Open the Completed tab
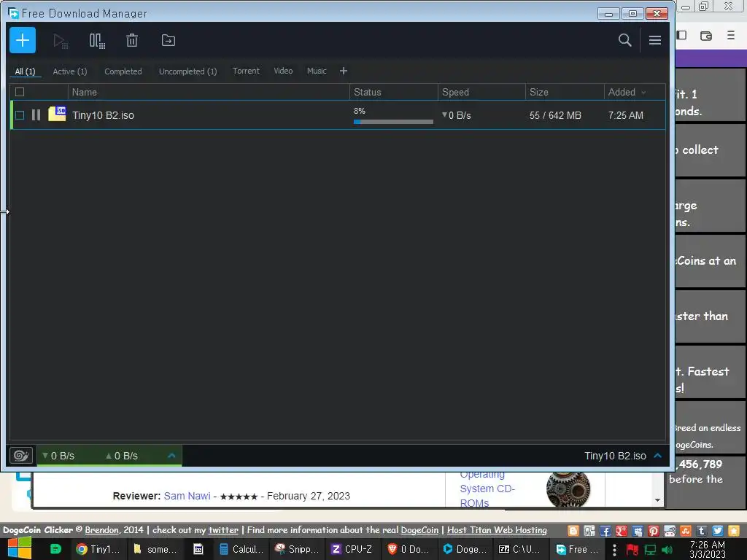Screen dimensions: 747x560 click(x=123, y=71)
